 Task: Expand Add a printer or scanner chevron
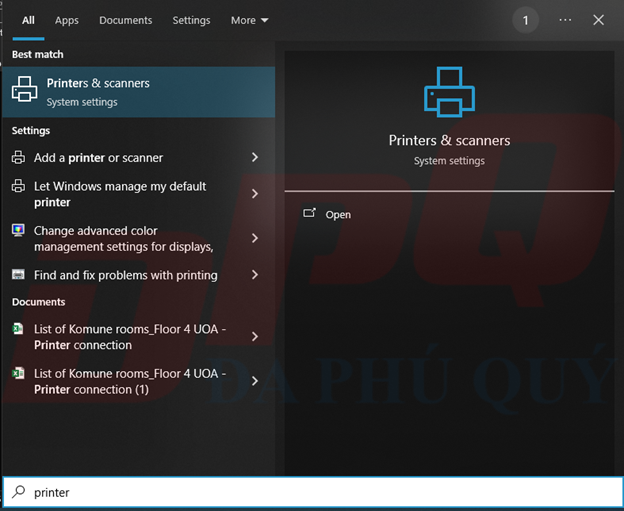coord(255,157)
